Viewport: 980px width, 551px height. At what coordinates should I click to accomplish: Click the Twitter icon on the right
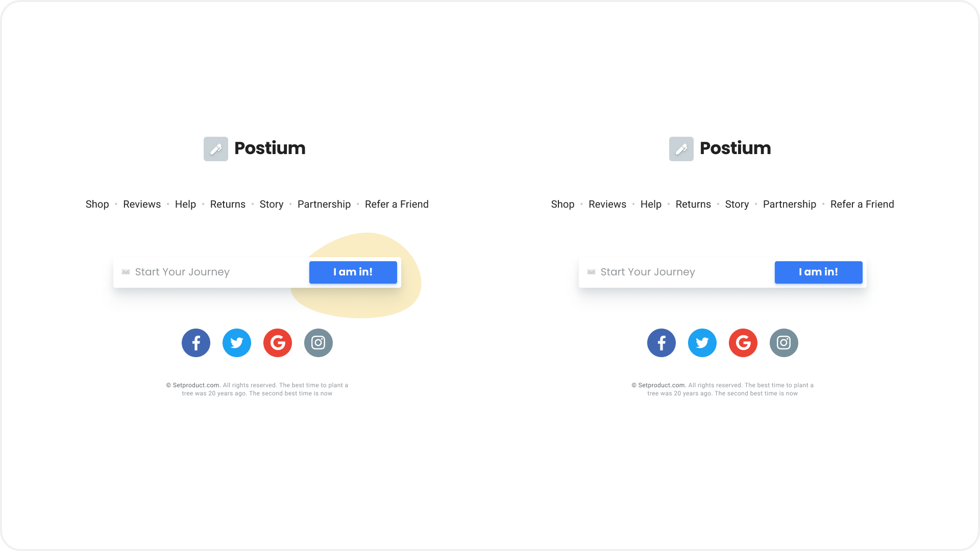702,342
